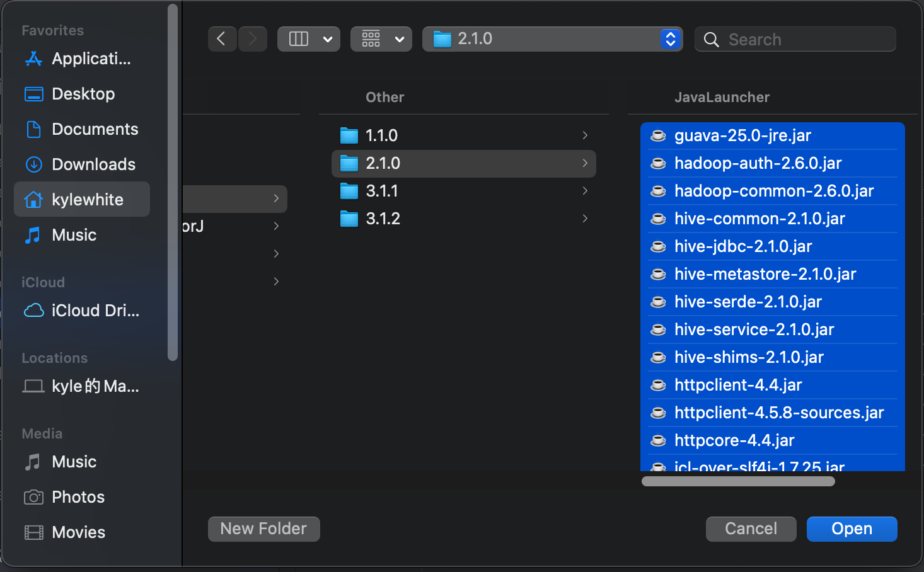Click the 3.1.2 folder icon
Screen dimensions: 924x572
click(x=349, y=219)
